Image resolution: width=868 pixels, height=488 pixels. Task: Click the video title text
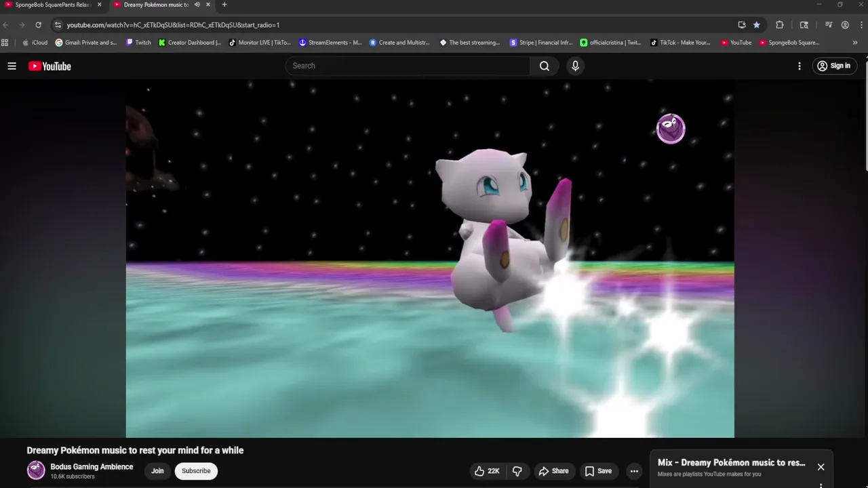click(x=135, y=451)
